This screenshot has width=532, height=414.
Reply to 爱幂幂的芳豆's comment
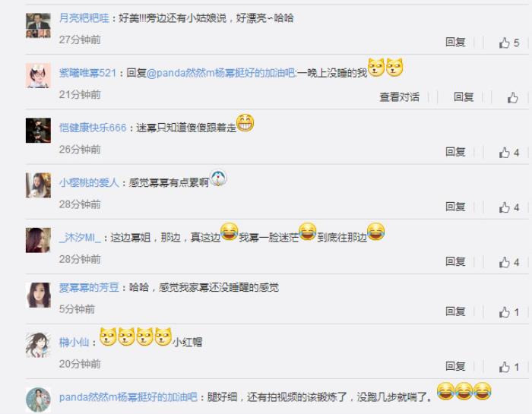455,311
